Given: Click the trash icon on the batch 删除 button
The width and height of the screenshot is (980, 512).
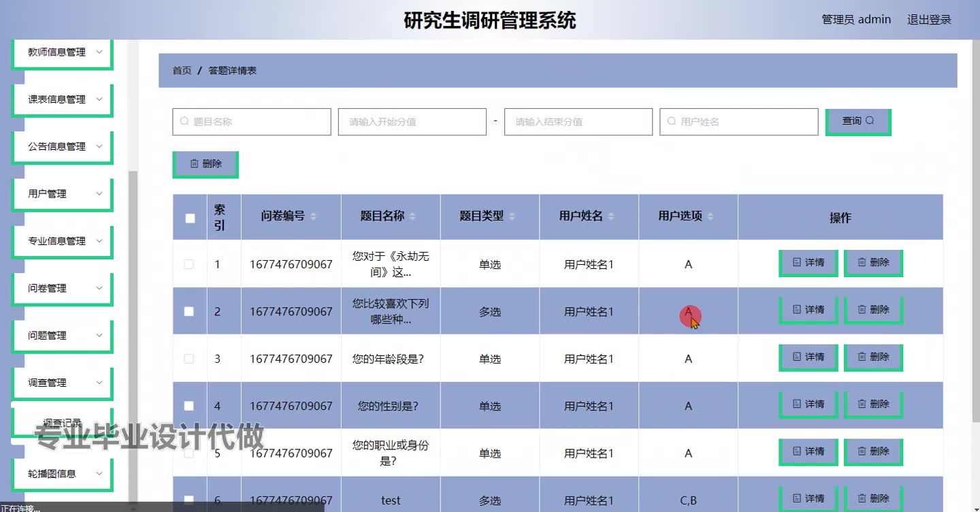Looking at the screenshot, I should [x=194, y=163].
